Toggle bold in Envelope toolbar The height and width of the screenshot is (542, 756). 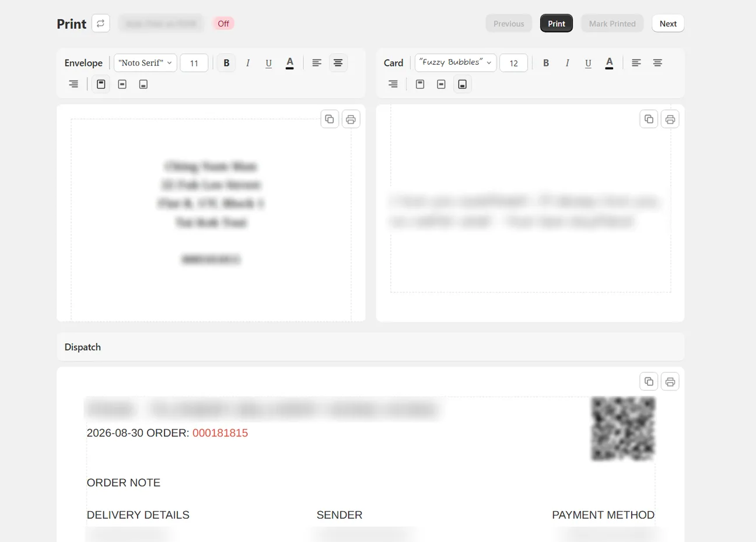click(226, 62)
